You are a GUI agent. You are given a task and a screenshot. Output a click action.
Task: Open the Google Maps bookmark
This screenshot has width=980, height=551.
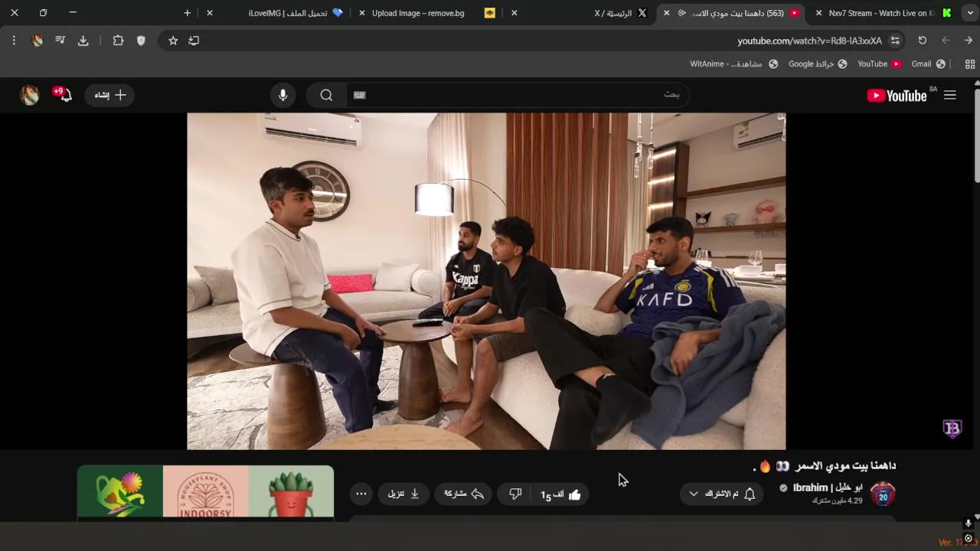pos(818,64)
